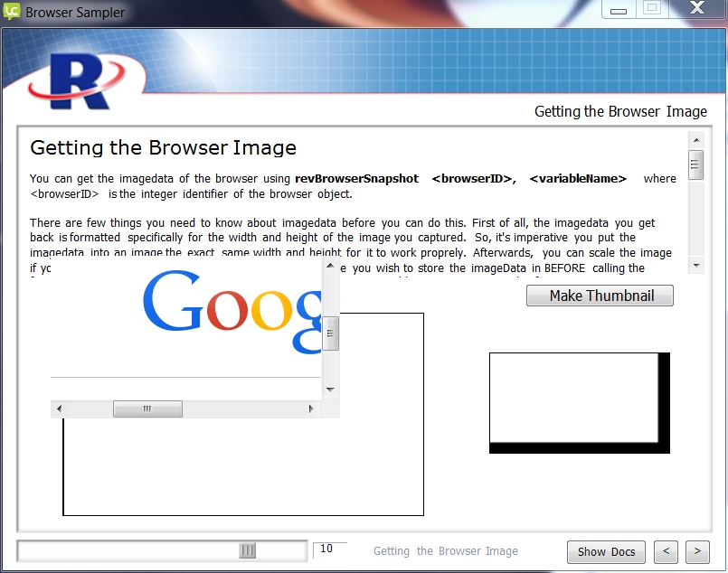Click the browser vertical scrollbar down arrow
Viewport: 728px width, 573px height.
coord(330,390)
